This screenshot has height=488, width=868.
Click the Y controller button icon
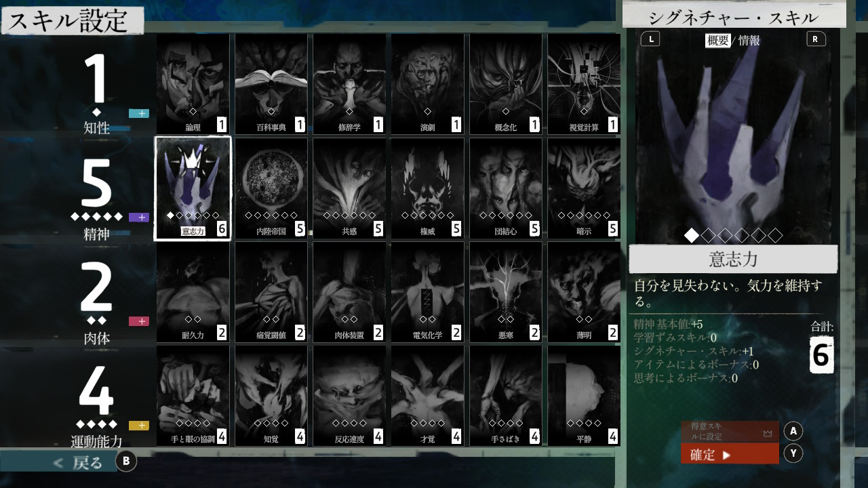click(793, 453)
